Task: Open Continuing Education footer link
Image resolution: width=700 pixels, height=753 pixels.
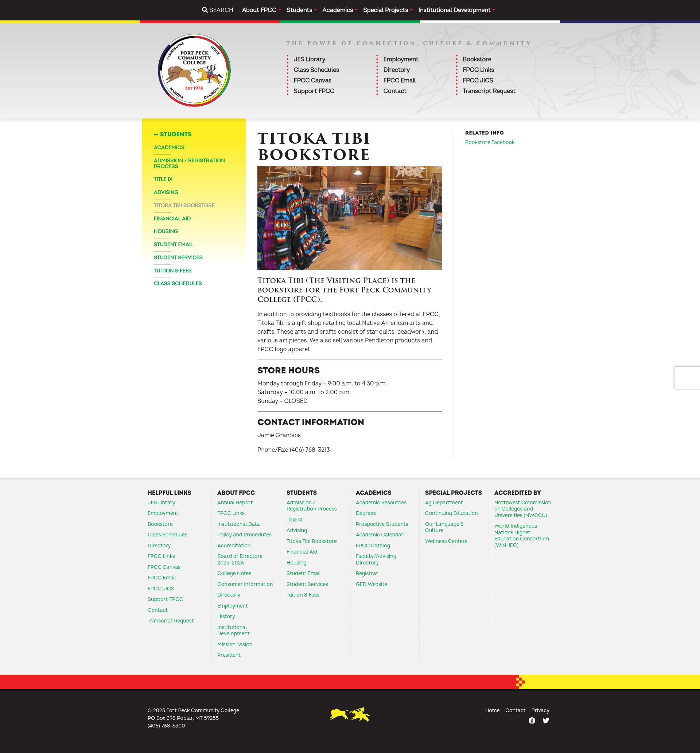Action: pyautogui.click(x=451, y=513)
